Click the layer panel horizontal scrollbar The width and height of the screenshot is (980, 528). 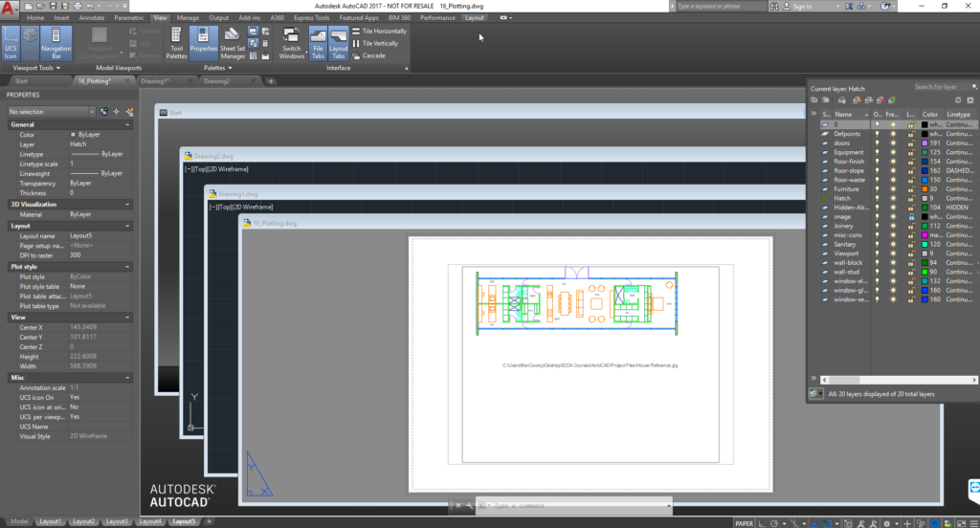tap(899, 380)
